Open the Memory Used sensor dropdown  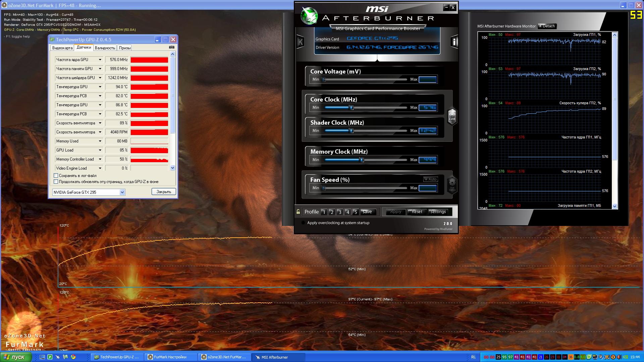tap(100, 141)
